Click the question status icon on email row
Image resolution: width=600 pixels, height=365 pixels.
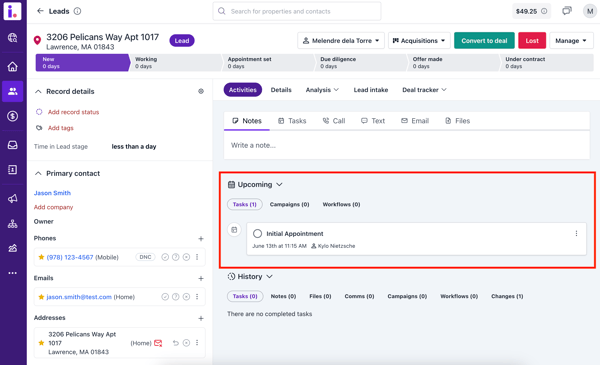pos(176,297)
